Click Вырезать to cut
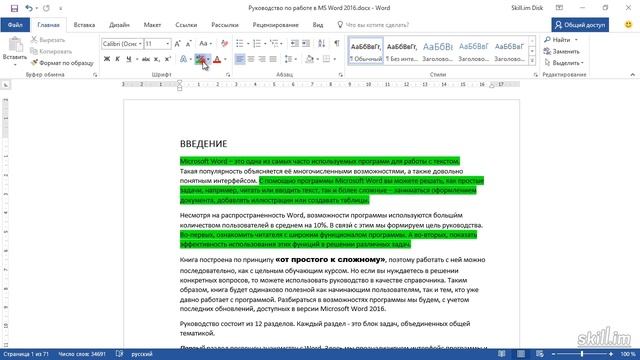Viewport: 640px width, 360px height. tap(48, 40)
